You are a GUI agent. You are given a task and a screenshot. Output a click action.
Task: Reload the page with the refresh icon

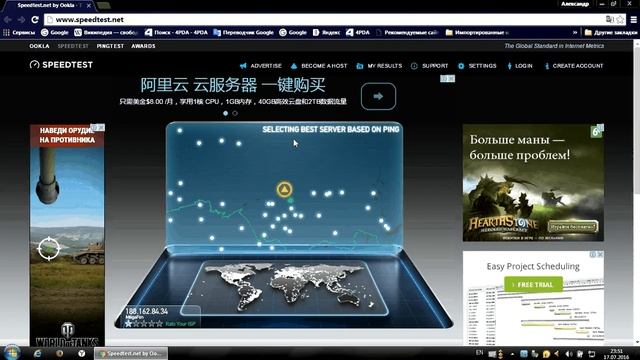coord(35,19)
